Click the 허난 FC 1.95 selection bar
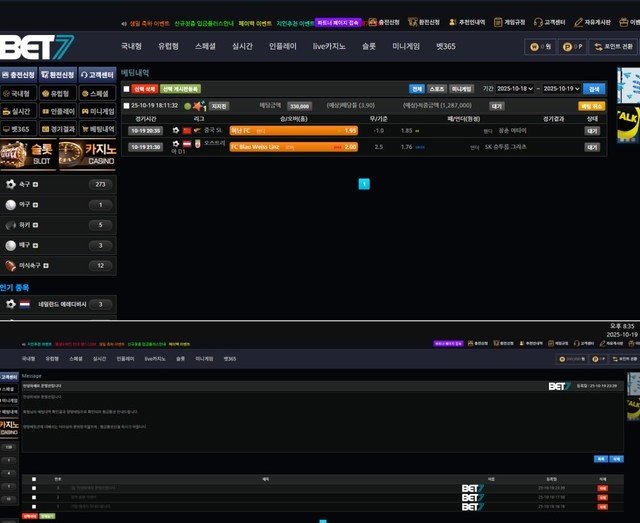 [294, 131]
